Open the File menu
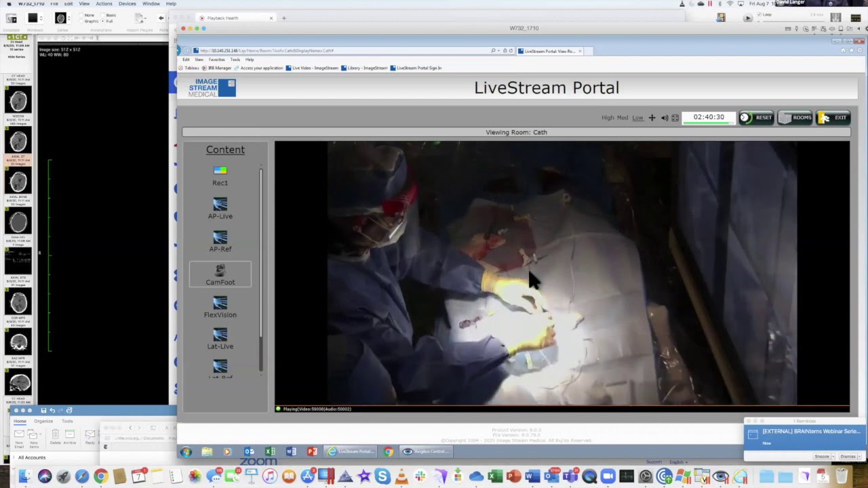Viewport: 868px width, 488px height. point(54,3)
